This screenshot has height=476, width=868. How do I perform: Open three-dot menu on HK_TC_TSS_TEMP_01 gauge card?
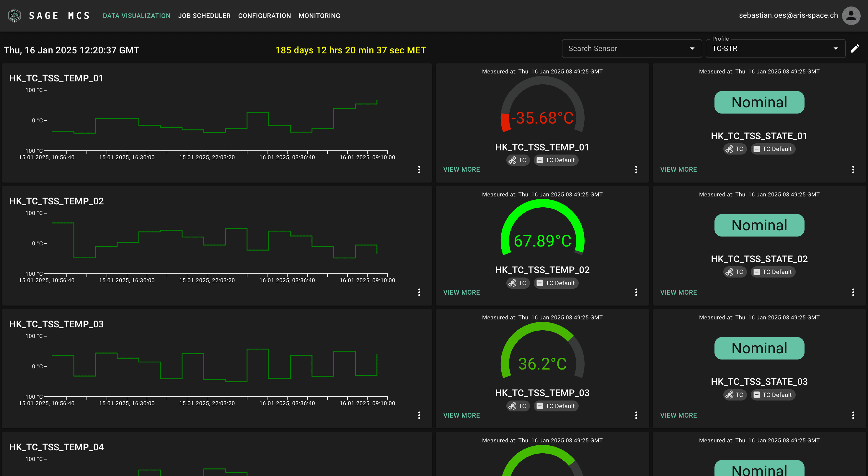(x=636, y=169)
